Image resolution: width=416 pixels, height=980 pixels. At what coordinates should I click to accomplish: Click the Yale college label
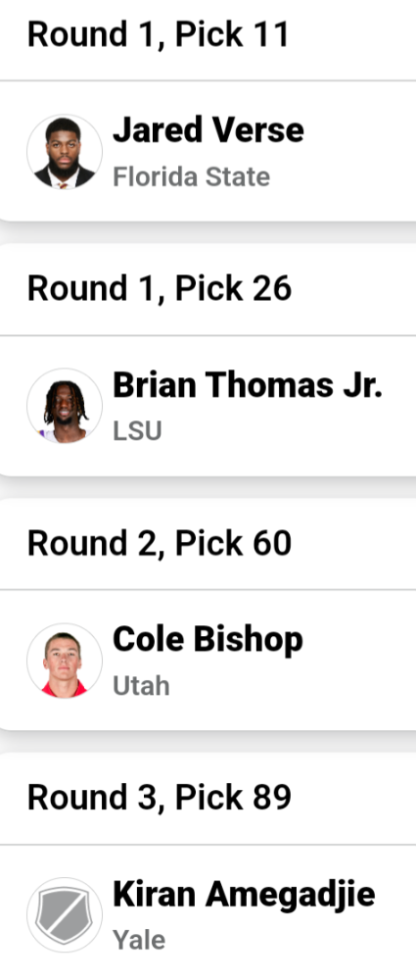(x=139, y=940)
